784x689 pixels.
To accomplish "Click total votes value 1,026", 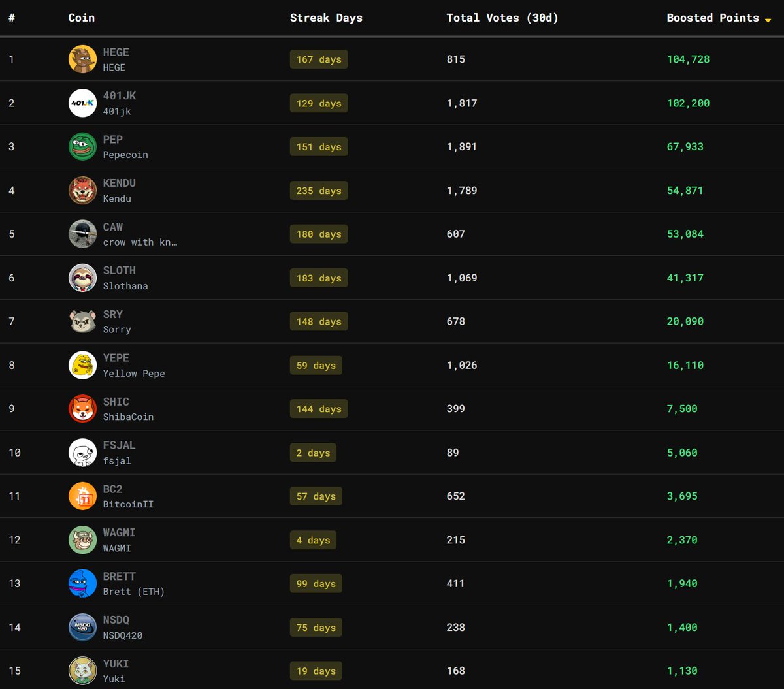I will tap(462, 365).
